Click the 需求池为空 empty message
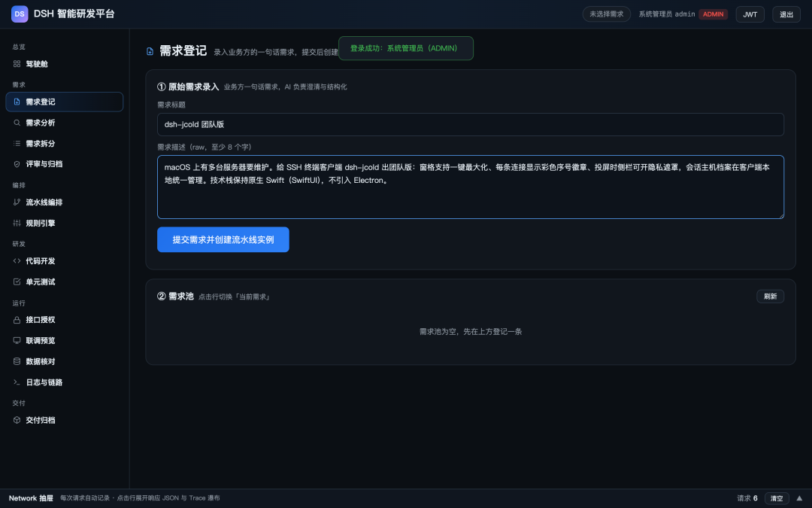 [470, 331]
